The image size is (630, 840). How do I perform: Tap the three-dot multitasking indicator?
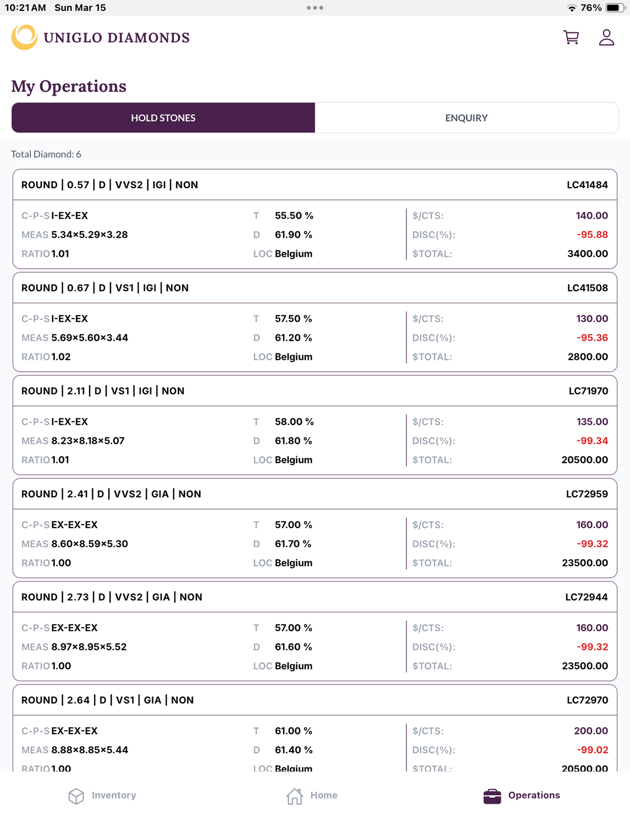pyautogui.click(x=315, y=8)
